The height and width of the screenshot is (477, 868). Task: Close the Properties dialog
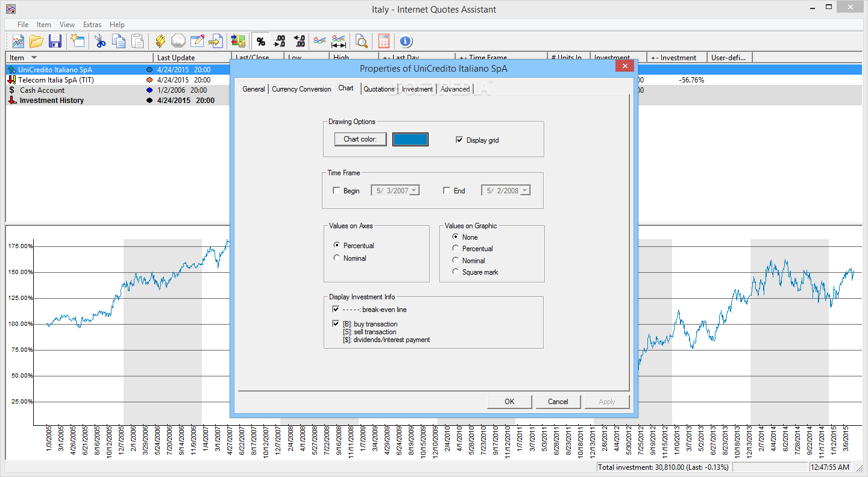[625, 66]
